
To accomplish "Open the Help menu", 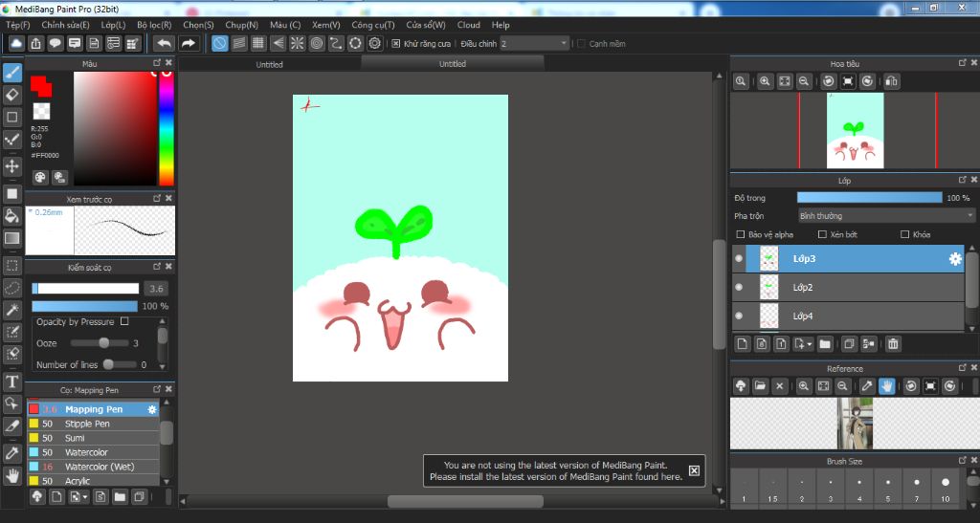I will pyautogui.click(x=501, y=25).
